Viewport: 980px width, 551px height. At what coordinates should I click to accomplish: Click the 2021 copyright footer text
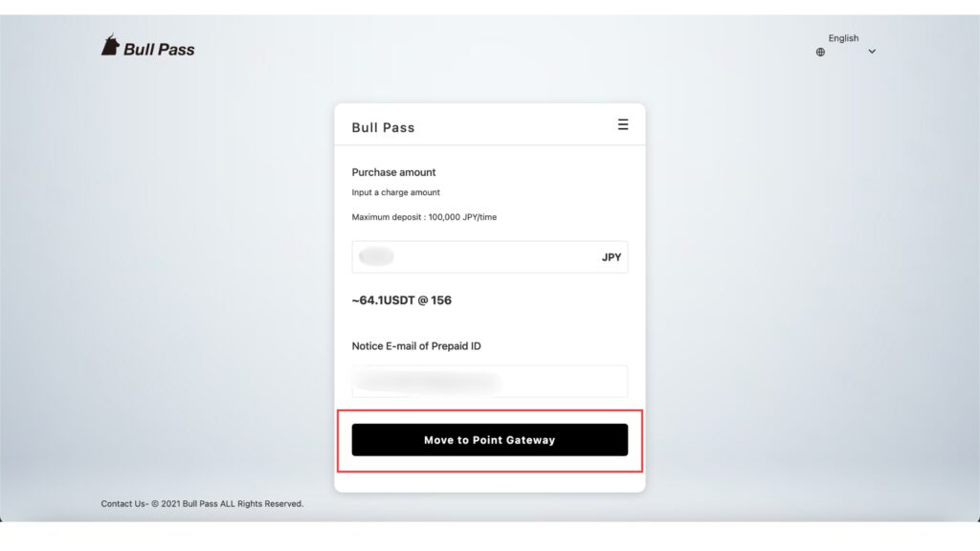[x=232, y=504]
